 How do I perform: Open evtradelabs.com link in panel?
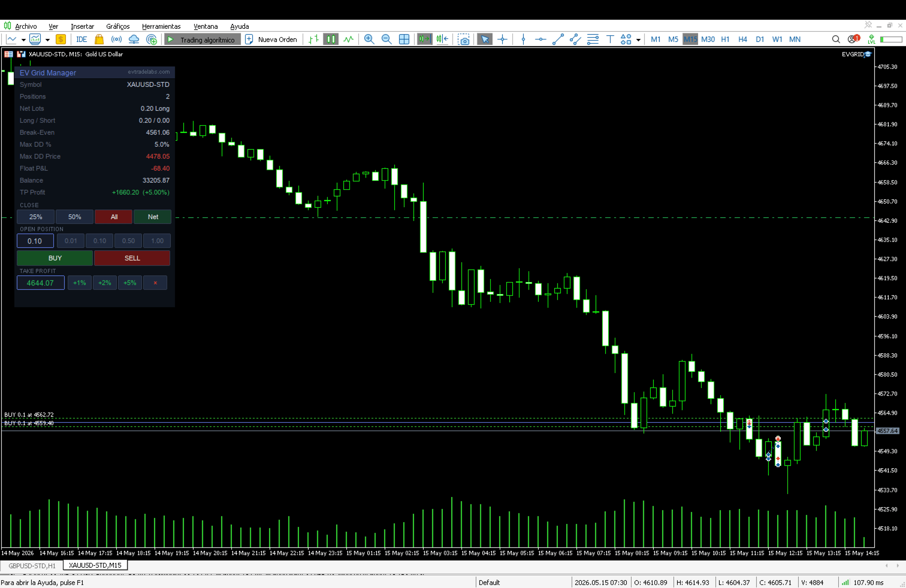(149, 72)
